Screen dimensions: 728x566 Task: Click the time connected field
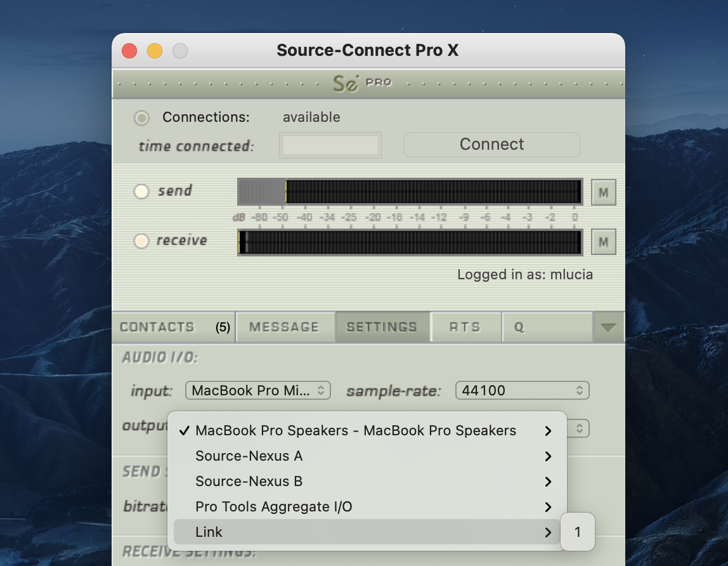tap(330, 145)
